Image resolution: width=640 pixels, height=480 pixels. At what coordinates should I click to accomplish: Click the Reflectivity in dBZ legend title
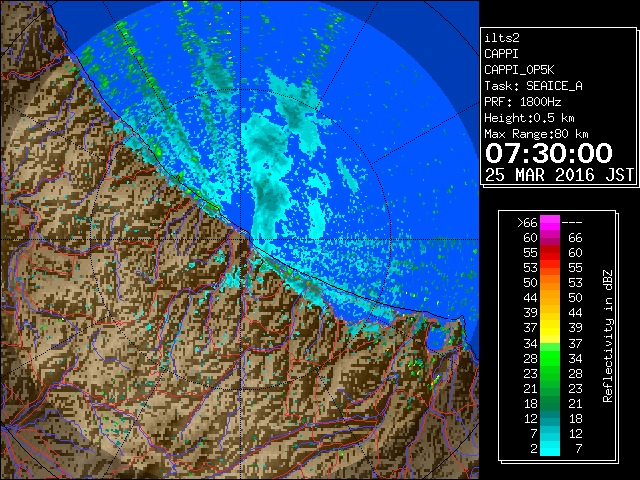[608, 336]
